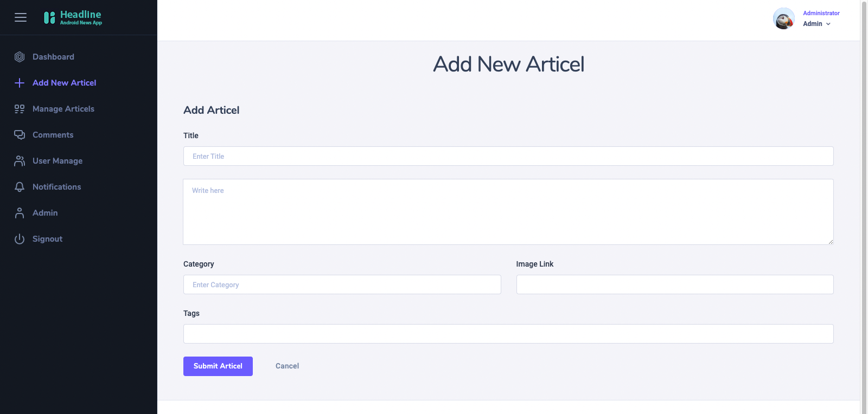Focus the Enter Title input field

(508, 156)
